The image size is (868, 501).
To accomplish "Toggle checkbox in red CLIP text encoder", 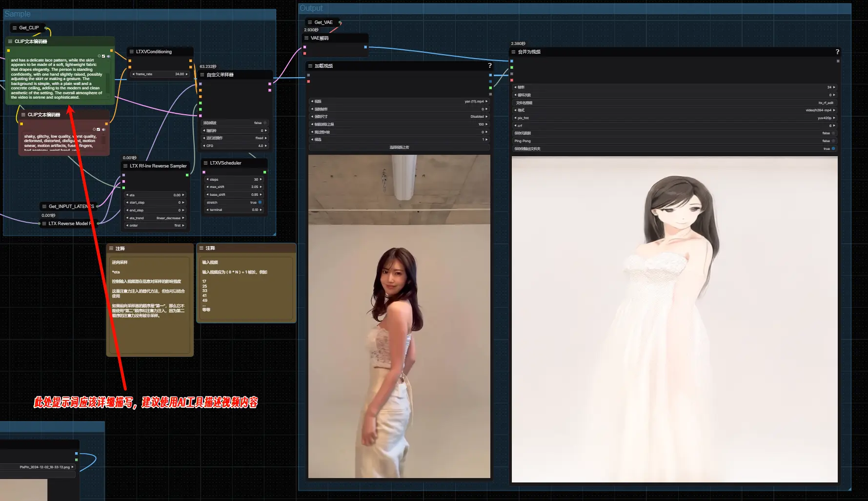I will pos(99,129).
